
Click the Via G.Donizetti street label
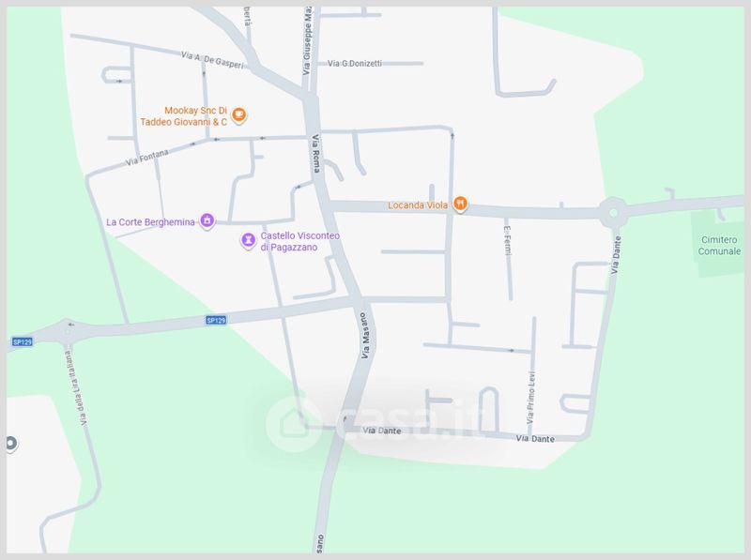pyautogui.click(x=355, y=63)
